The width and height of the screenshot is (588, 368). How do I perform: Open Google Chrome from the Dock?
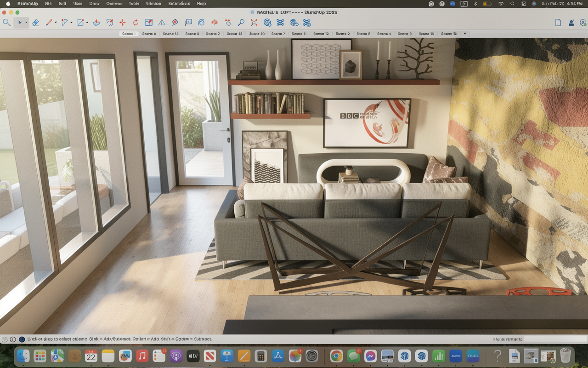point(336,356)
